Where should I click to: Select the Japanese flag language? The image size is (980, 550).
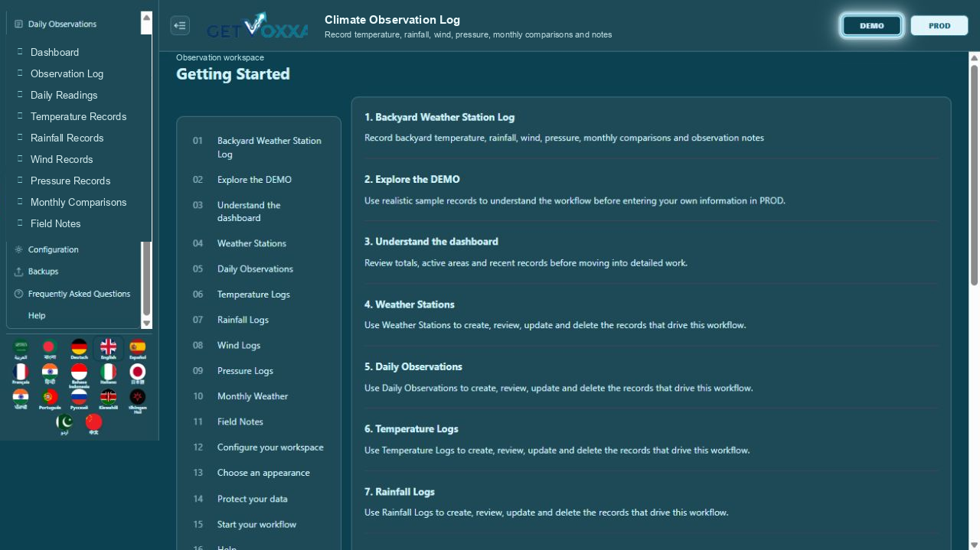tap(137, 373)
